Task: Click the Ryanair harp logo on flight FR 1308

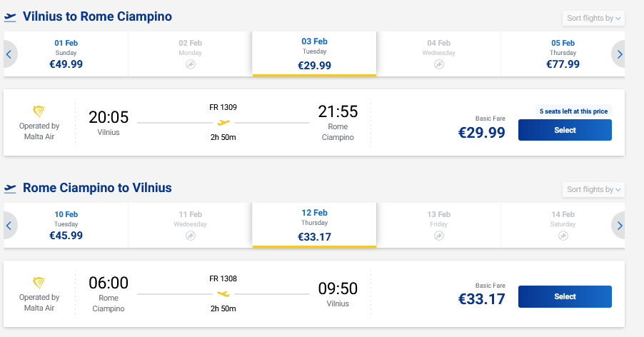Action: click(x=40, y=283)
